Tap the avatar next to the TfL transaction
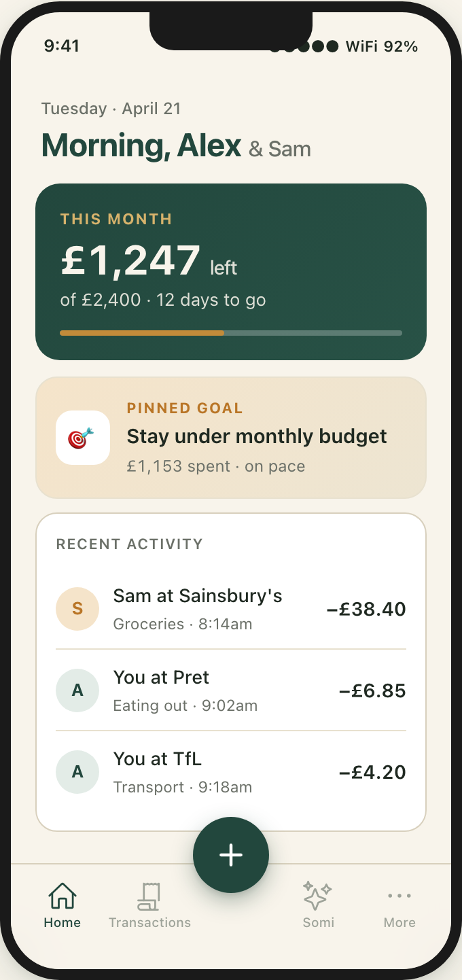This screenshot has height=980, width=462. point(77,772)
